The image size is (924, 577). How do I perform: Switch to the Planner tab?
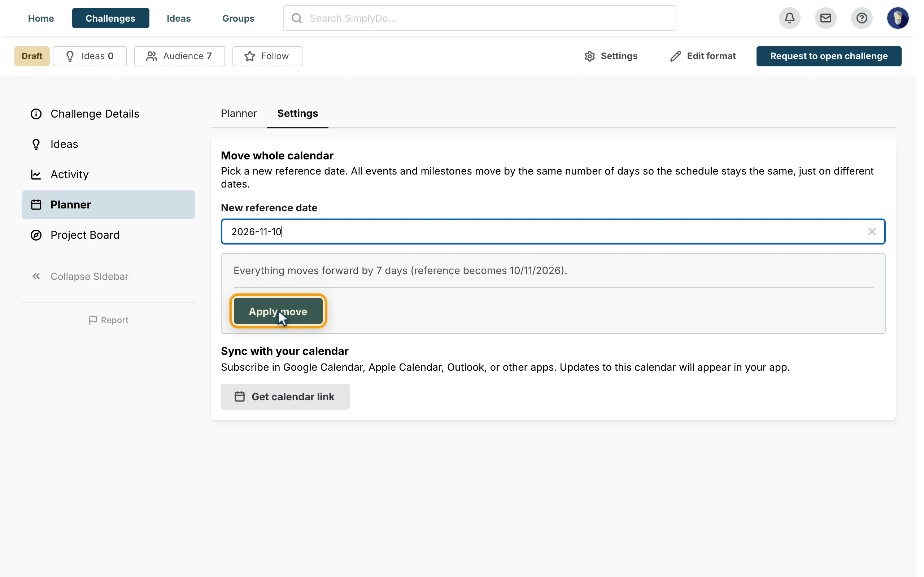click(239, 113)
